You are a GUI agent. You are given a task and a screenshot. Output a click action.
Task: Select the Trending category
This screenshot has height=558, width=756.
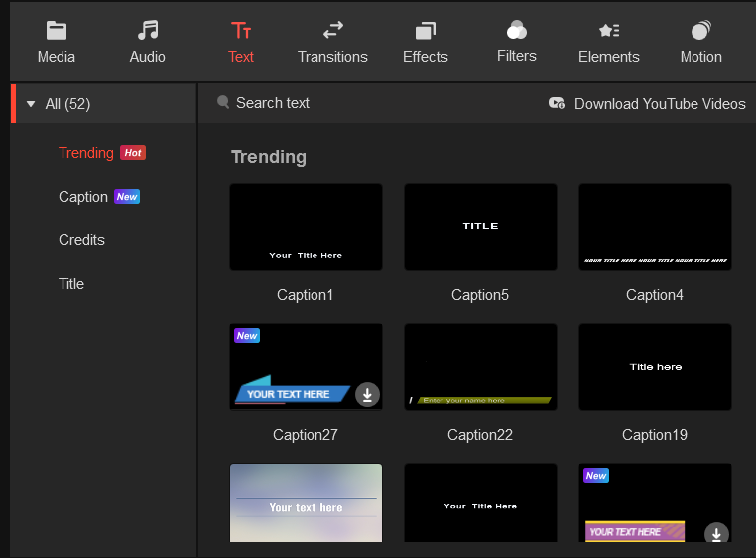tap(86, 153)
